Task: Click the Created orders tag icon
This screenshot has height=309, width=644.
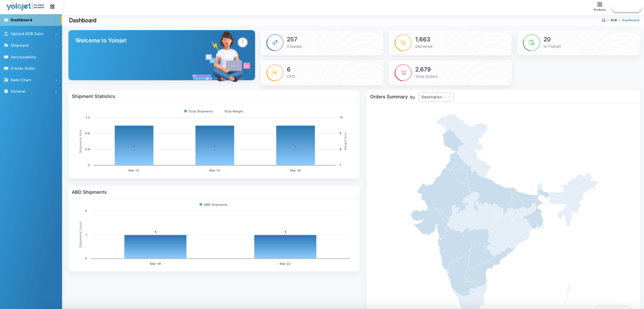Action: click(x=275, y=43)
